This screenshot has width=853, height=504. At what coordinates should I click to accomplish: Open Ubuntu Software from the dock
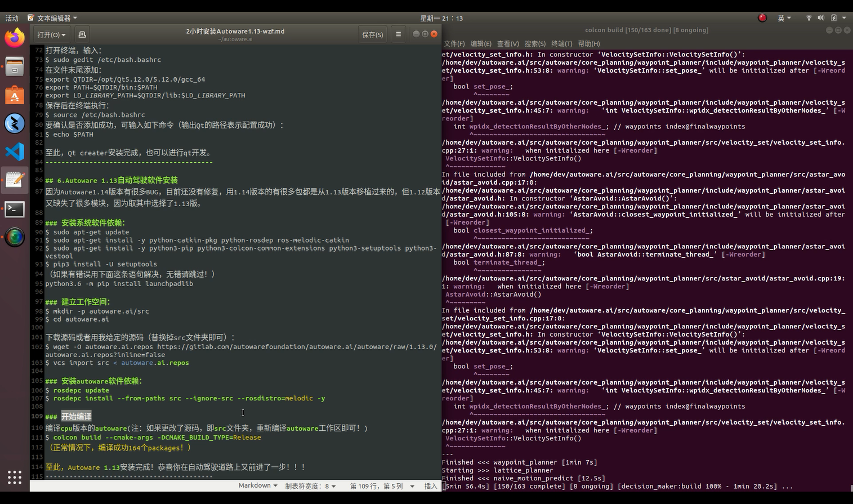15,95
